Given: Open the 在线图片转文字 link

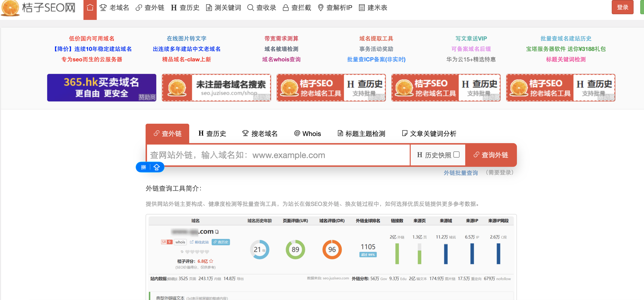Looking at the screenshot, I should point(187,38).
